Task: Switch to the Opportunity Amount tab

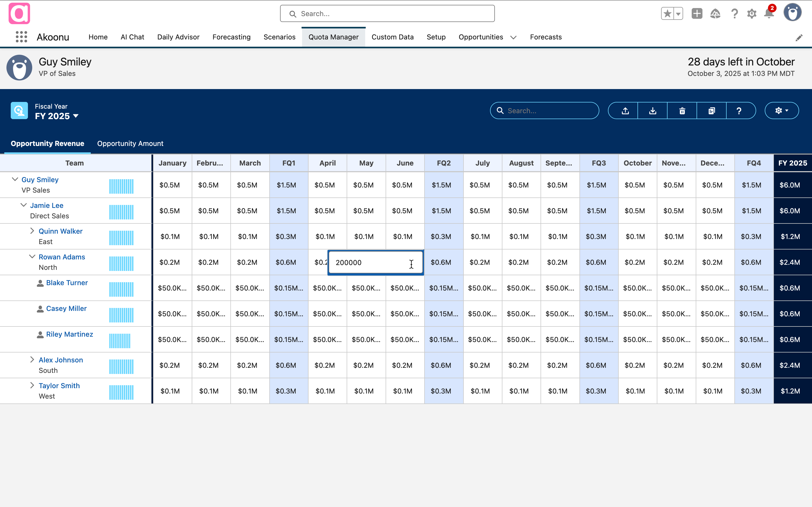Action: coord(130,144)
